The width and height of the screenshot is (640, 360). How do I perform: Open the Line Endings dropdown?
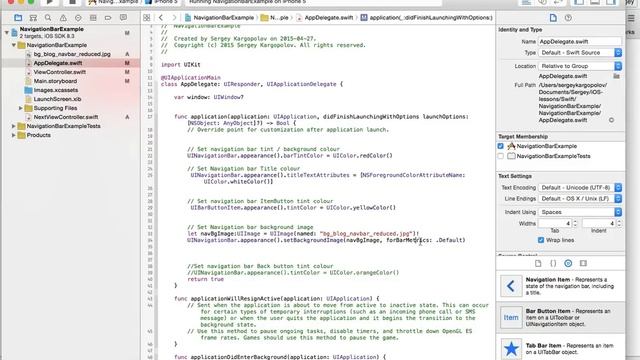[x=580, y=198]
